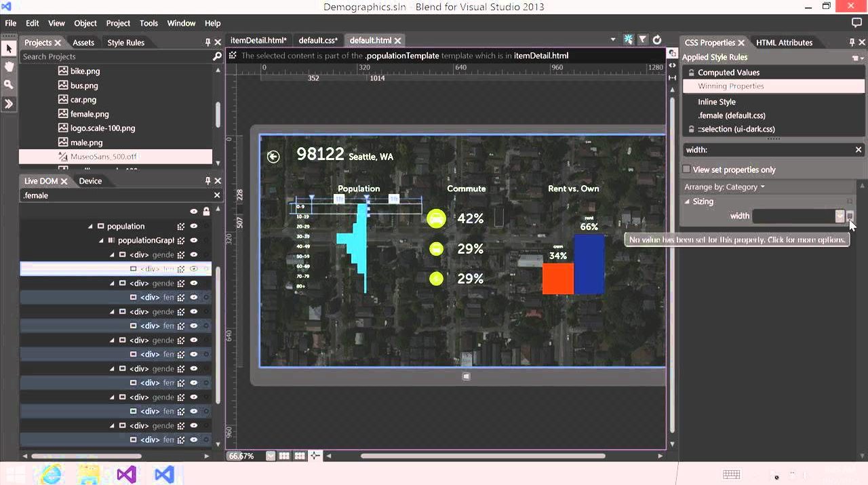This screenshot has height=485, width=868.
Task: Open Internet Explorer from the taskbar
Action: tap(51, 473)
